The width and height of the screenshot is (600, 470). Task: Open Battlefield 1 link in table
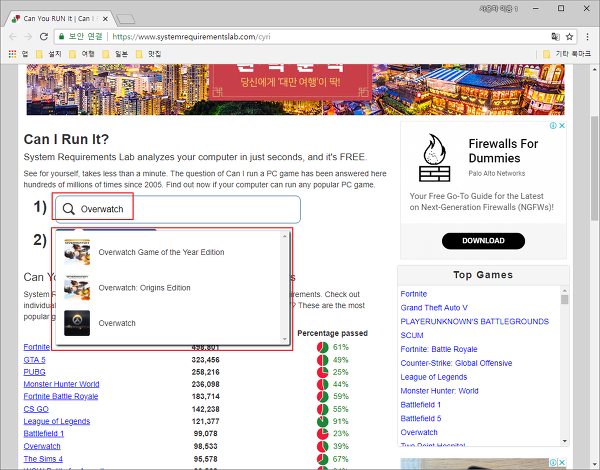coord(44,434)
